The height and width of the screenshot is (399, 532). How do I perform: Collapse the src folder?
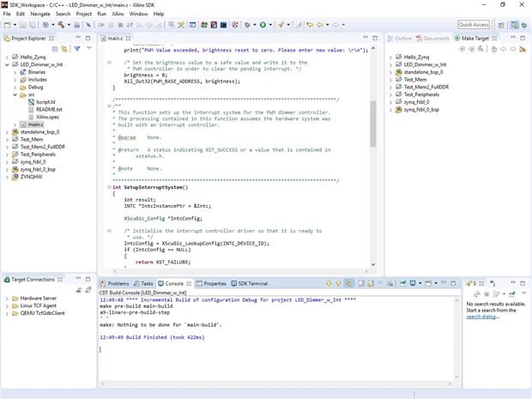(15, 94)
